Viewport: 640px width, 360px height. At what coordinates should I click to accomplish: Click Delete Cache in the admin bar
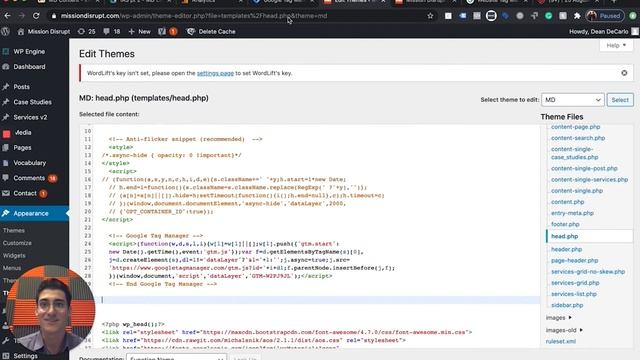point(211,31)
